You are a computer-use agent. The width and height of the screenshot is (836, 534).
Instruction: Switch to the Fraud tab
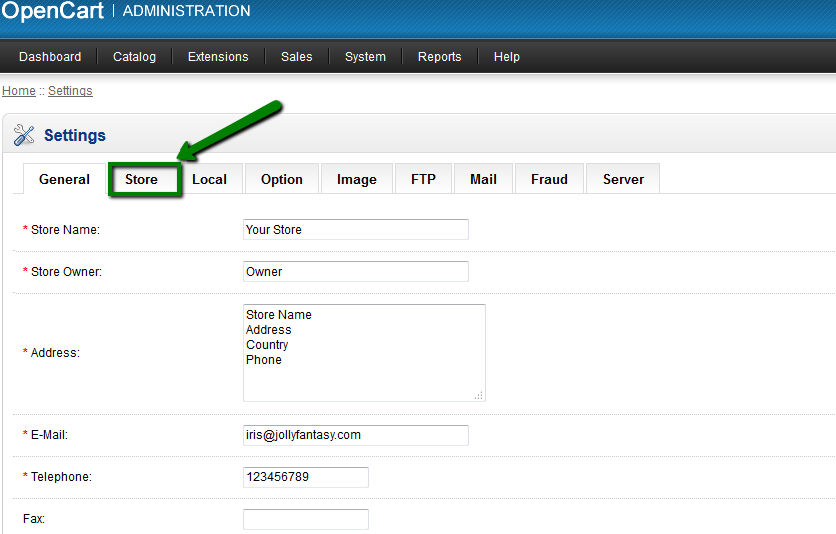[x=549, y=179]
